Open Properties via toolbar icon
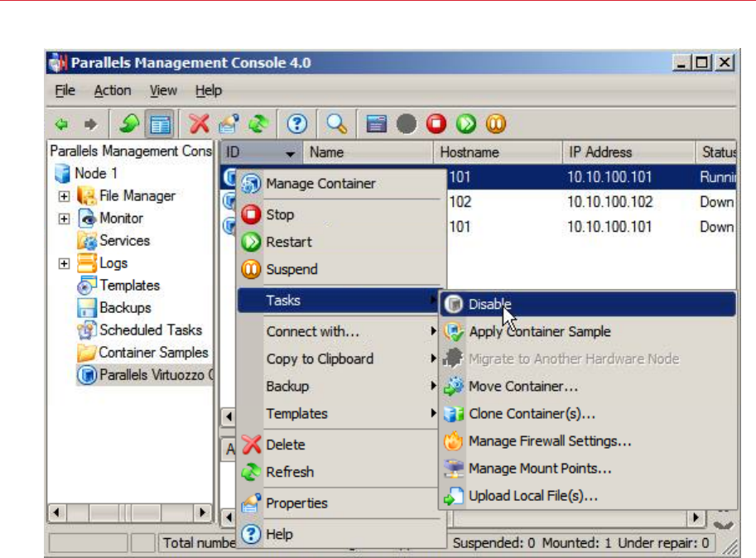Viewport: 756px width, 558px height. pyautogui.click(x=229, y=124)
